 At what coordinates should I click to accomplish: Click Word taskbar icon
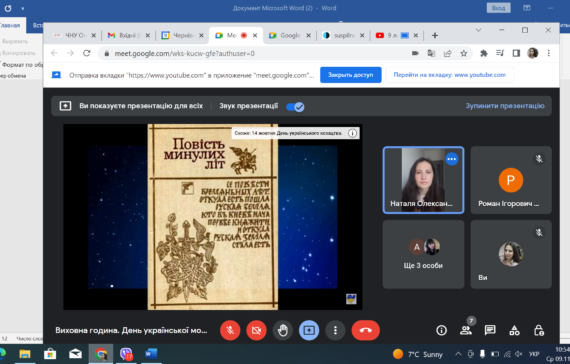pyautogui.click(x=151, y=354)
